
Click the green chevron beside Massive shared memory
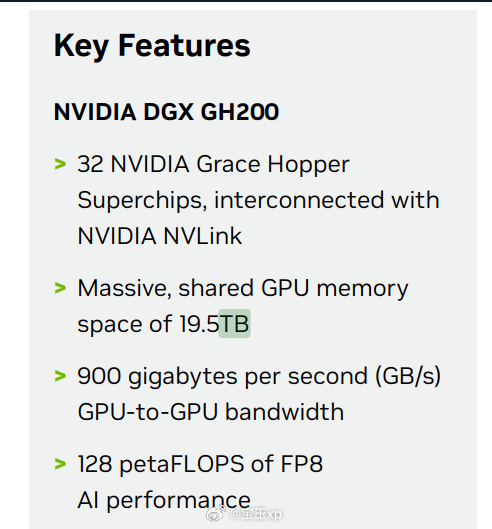click(x=60, y=288)
